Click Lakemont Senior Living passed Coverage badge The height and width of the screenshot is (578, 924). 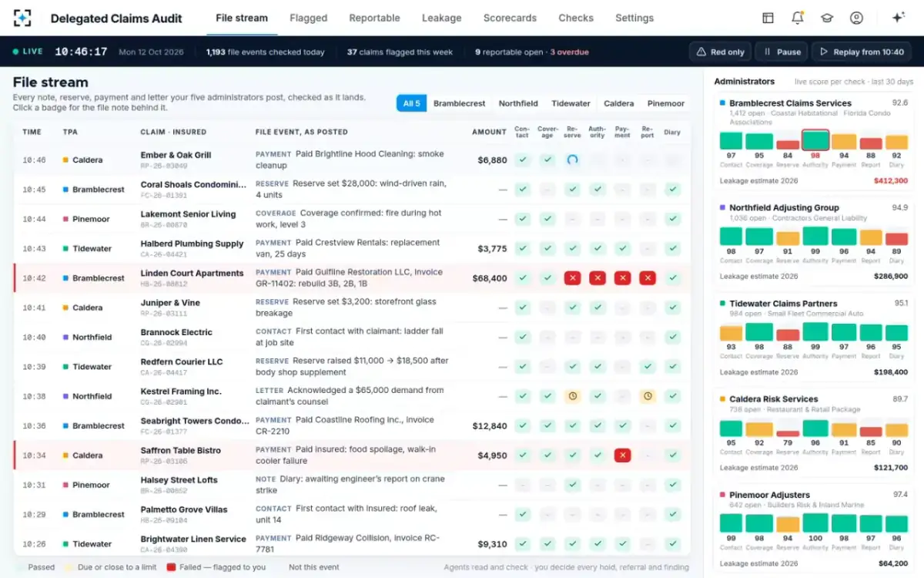tap(547, 219)
